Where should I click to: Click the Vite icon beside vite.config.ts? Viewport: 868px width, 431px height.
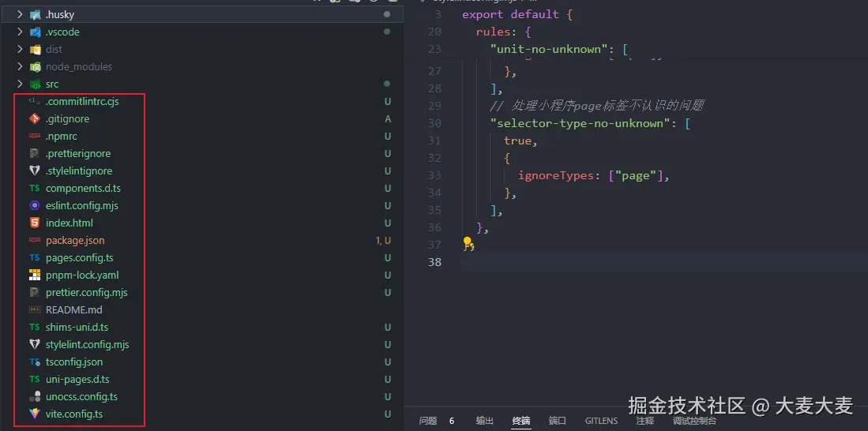35,414
